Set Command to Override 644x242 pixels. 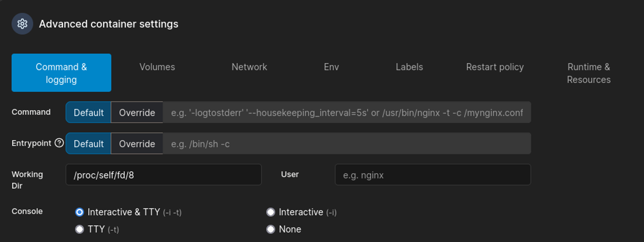tap(137, 113)
